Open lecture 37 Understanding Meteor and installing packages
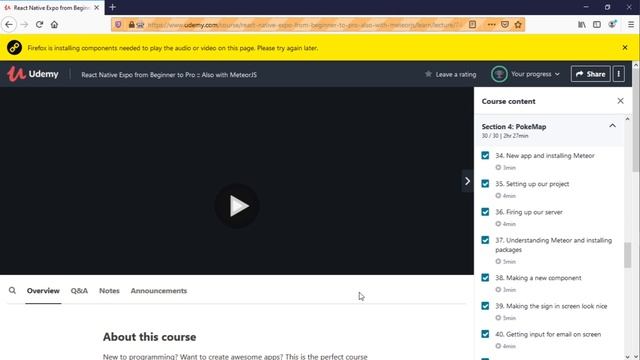The image size is (640, 360). click(x=553, y=244)
